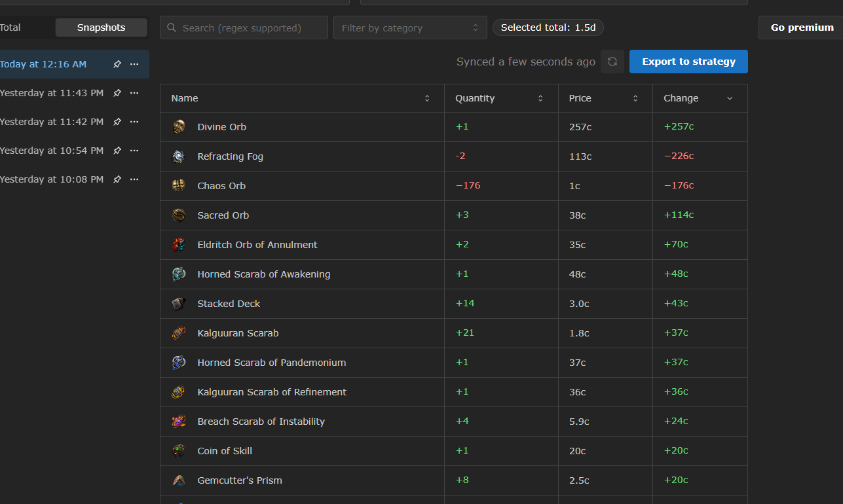Viewport: 843px width, 504px height.
Task: Click the Refracting Fog name text
Action: coord(231,156)
